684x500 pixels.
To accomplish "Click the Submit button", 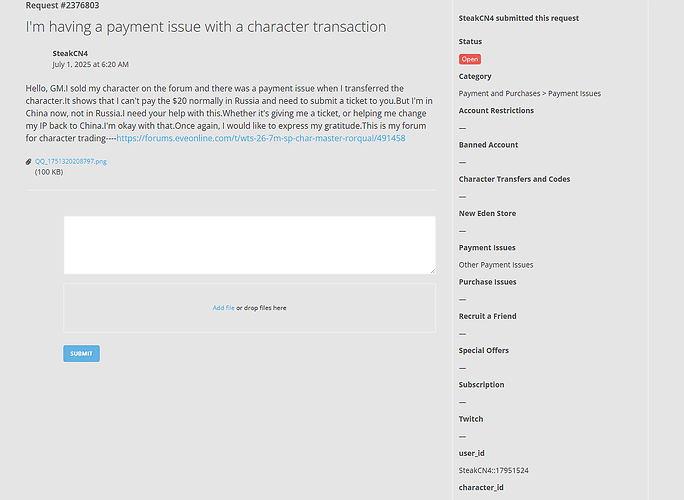I will pyautogui.click(x=82, y=353).
